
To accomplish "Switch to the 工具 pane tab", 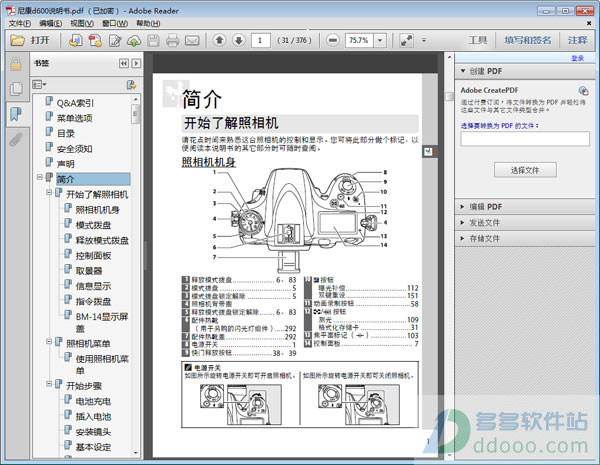I will point(478,40).
